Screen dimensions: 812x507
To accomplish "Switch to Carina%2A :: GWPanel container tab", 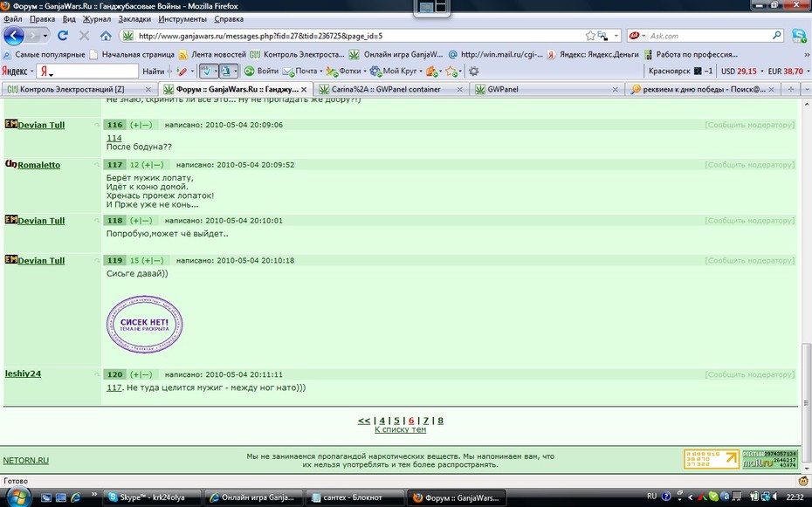I will [x=391, y=89].
